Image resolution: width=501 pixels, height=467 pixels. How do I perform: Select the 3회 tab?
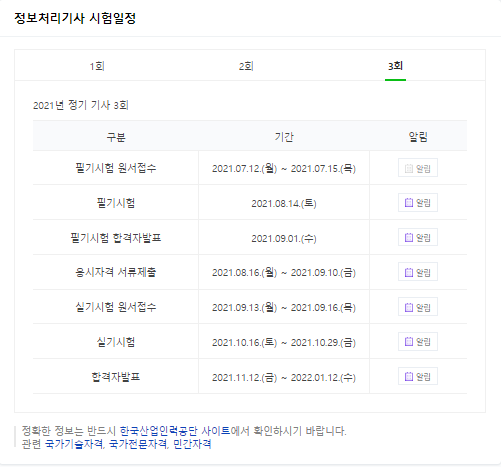point(395,66)
